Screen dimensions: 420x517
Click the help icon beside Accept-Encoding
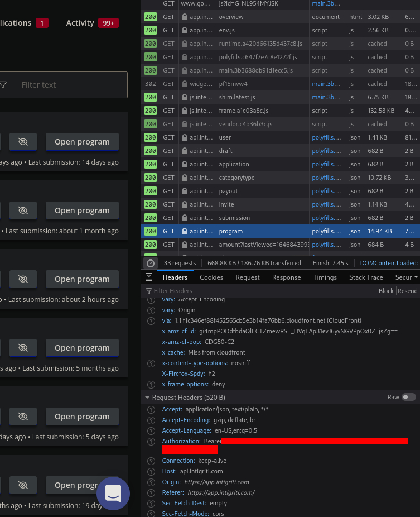click(x=151, y=420)
